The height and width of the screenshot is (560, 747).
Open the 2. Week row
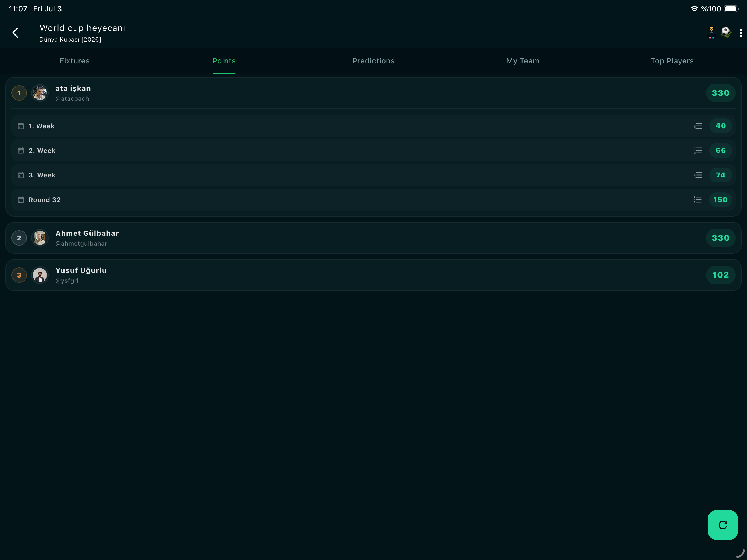coord(373,151)
